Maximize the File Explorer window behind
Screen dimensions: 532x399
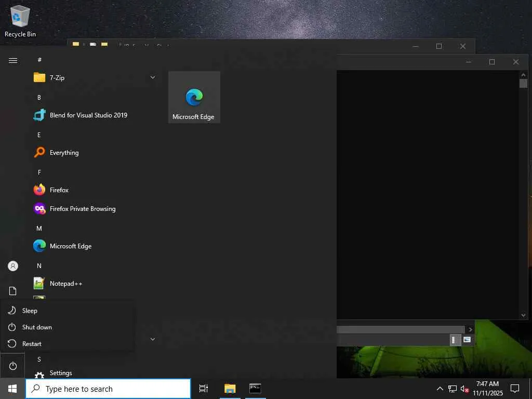[x=438, y=46]
